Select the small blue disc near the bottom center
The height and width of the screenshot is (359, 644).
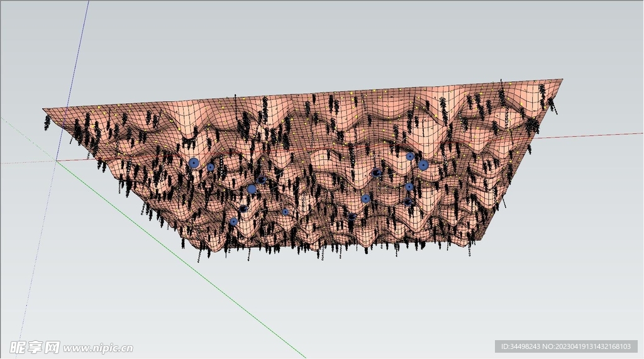(x=286, y=212)
